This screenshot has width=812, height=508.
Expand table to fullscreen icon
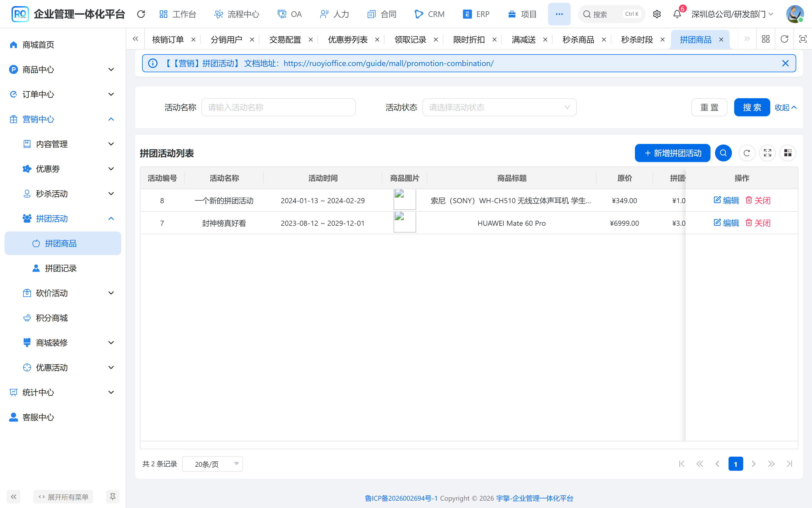pyautogui.click(x=767, y=153)
